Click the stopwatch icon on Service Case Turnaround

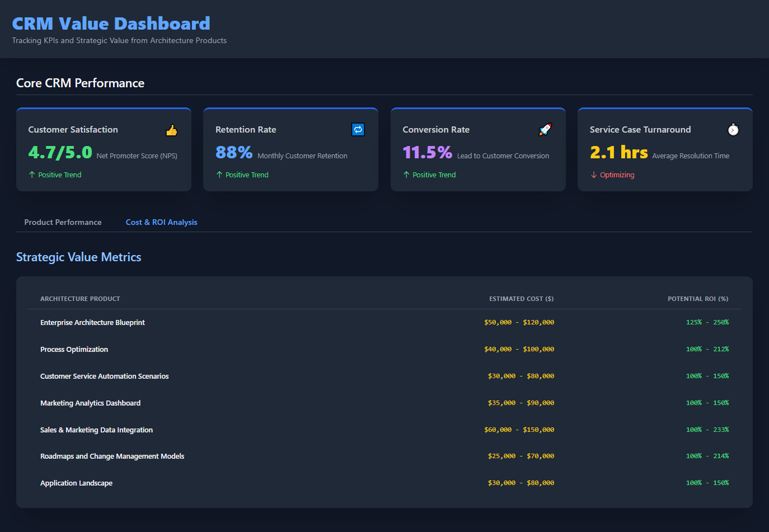[733, 130]
